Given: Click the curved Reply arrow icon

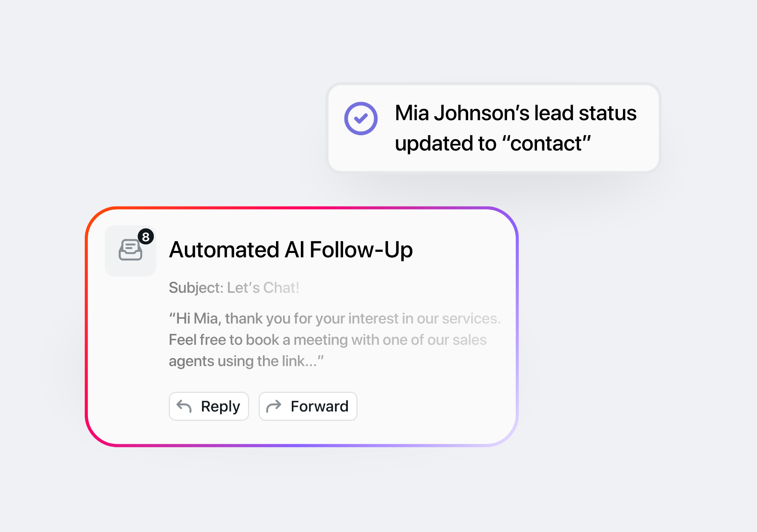Looking at the screenshot, I should (184, 406).
